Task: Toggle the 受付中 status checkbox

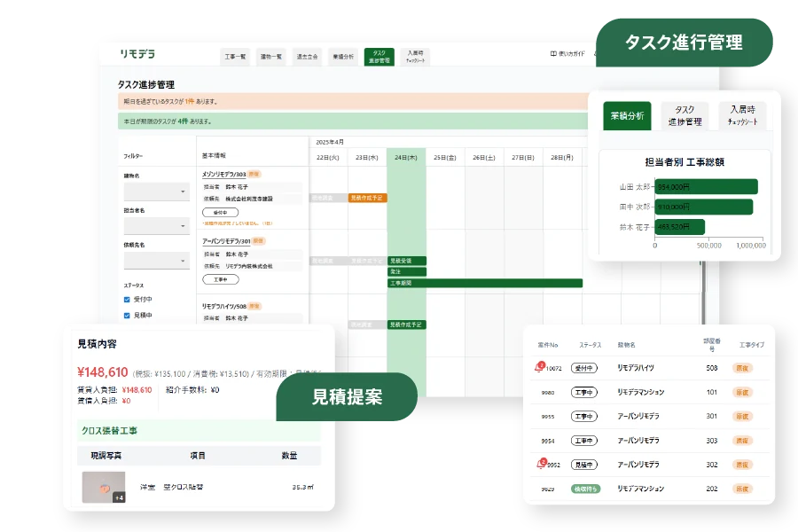Action: pyautogui.click(x=127, y=300)
